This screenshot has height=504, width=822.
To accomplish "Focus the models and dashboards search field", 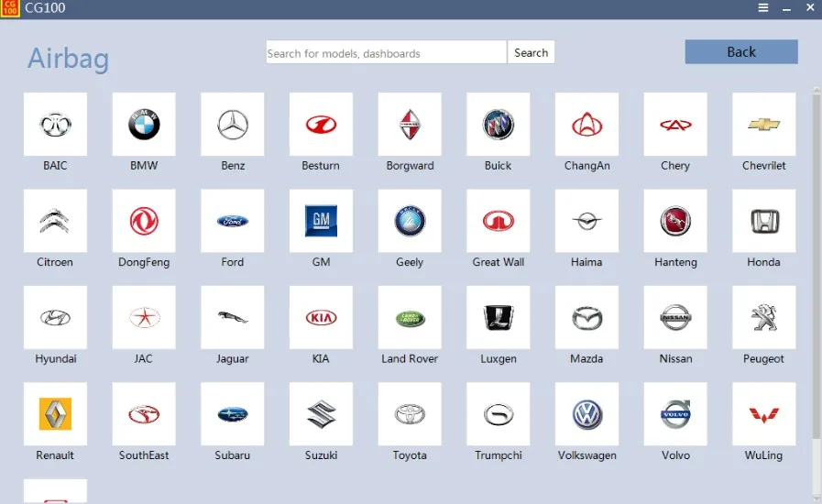I will (387, 52).
